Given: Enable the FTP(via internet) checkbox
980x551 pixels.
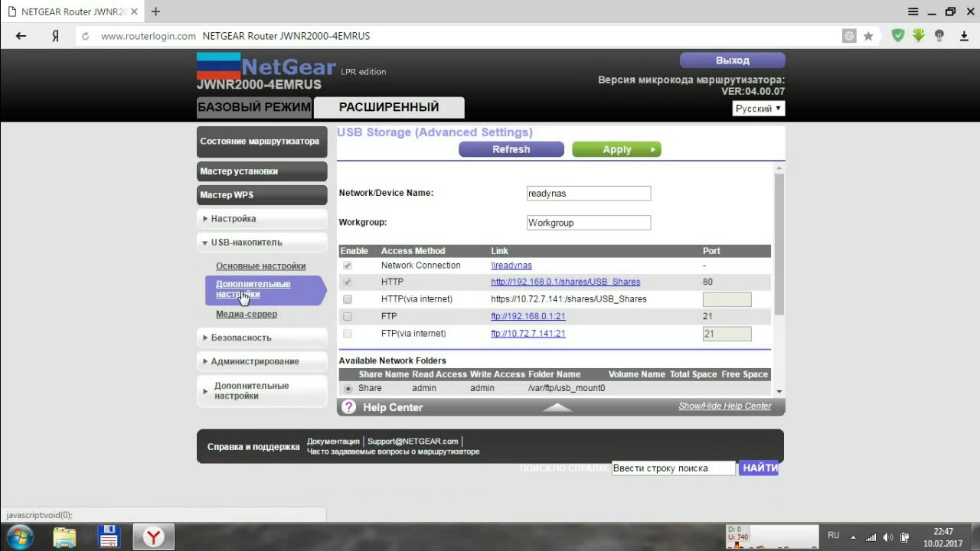Looking at the screenshot, I should [x=348, y=334].
